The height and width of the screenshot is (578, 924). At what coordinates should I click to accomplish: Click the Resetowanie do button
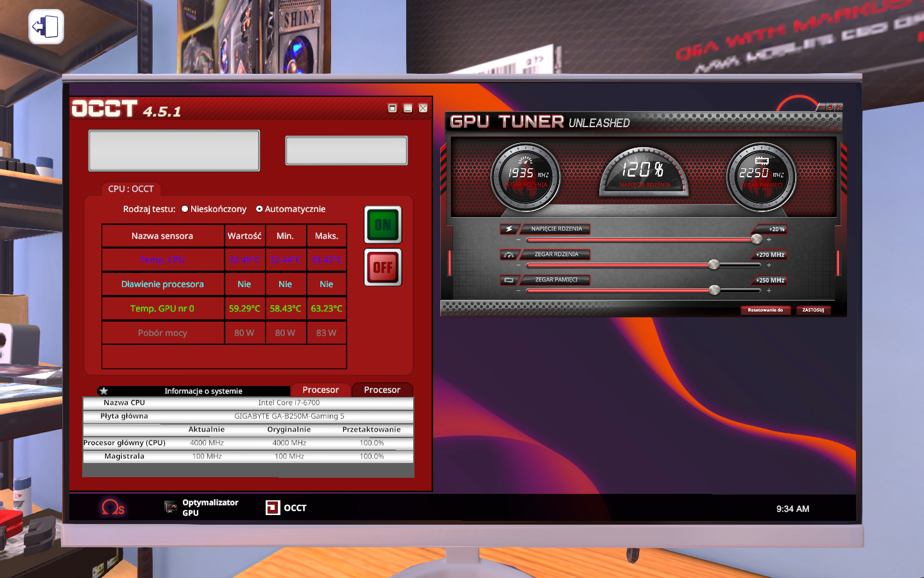coord(766,310)
